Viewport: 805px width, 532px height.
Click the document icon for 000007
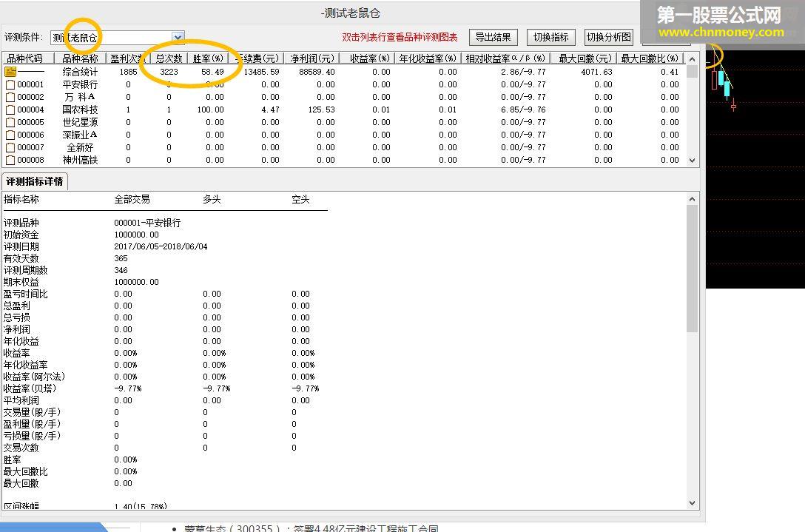[10, 147]
